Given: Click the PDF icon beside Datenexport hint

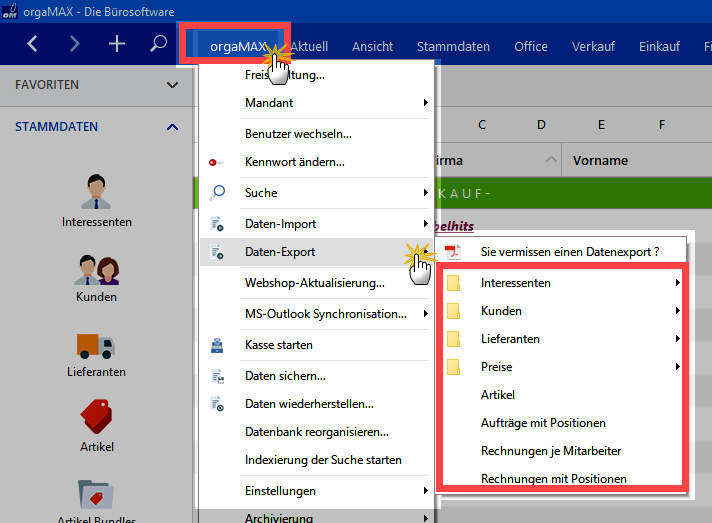Looking at the screenshot, I should (453, 252).
